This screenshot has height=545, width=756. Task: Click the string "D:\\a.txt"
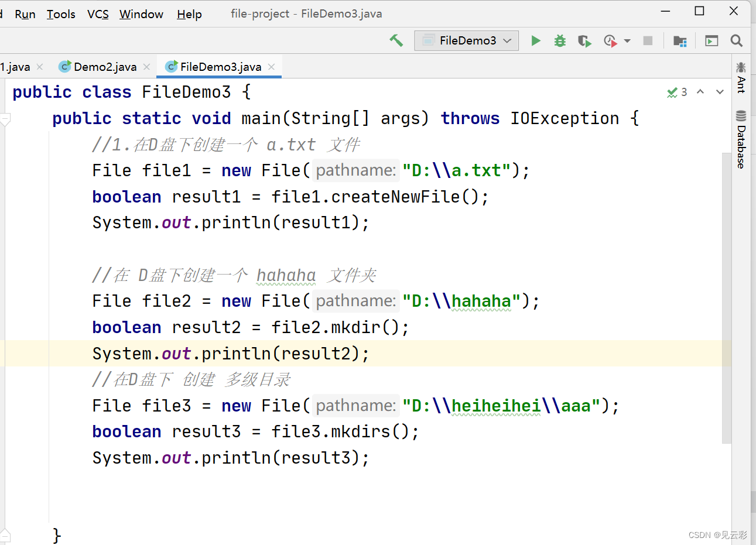coord(457,170)
